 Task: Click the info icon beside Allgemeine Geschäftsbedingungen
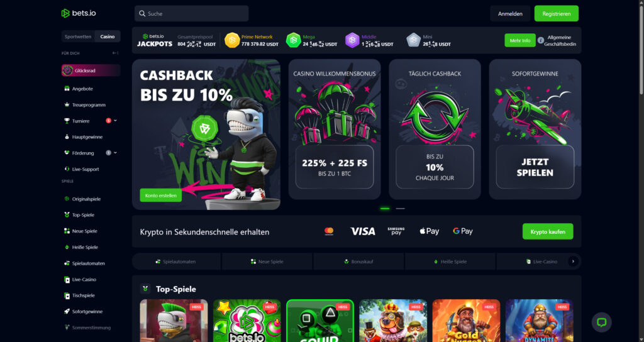pos(540,40)
